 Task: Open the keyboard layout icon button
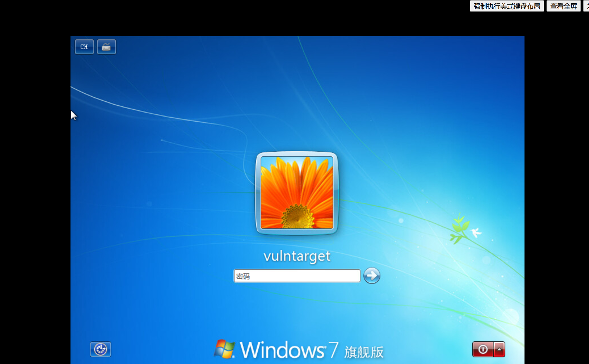(x=106, y=47)
